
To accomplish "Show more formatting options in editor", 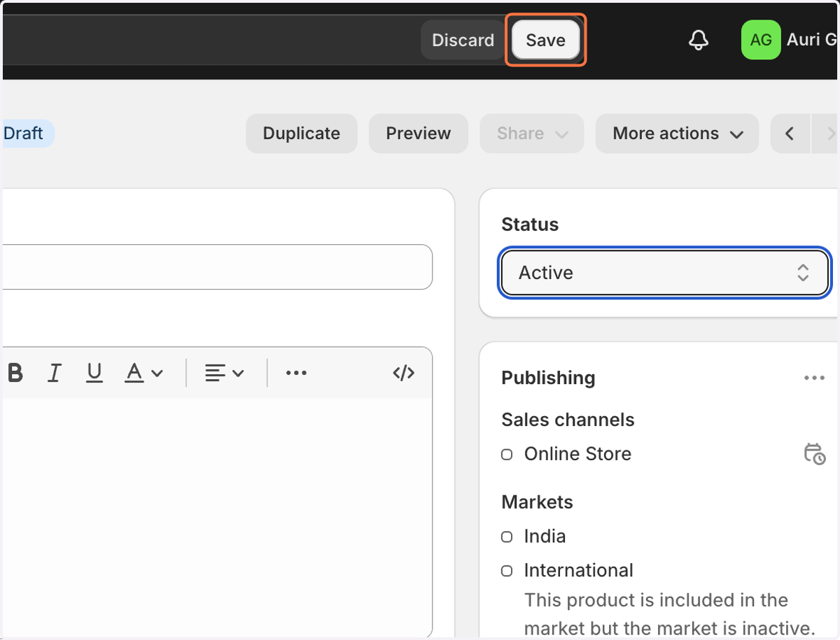I will click(x=296, y=373).
